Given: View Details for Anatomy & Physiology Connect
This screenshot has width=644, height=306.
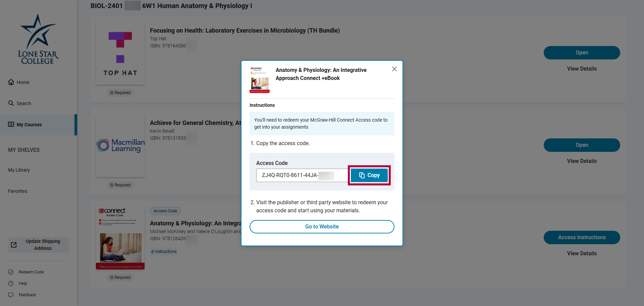Looking at the screenshot, I should 582,253.
